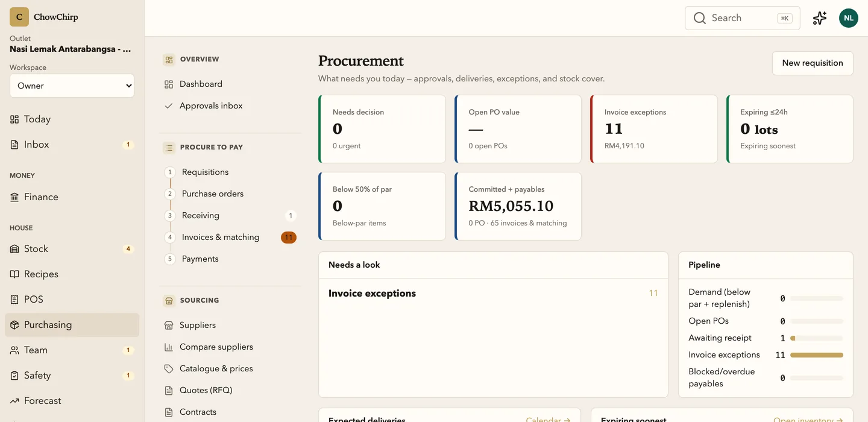Screen dimensions: 868x422
Task: Click the Team people icon
Action: pos(14,350)
